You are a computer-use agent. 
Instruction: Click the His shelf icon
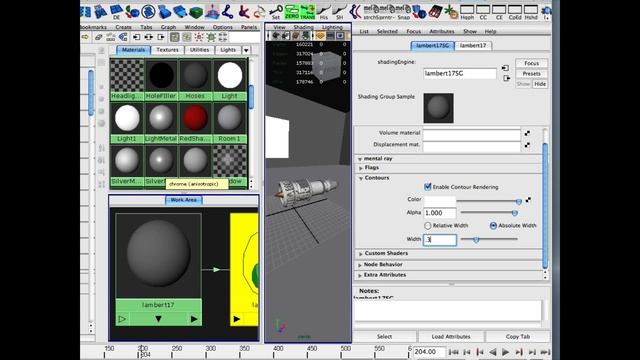(324, 11)
